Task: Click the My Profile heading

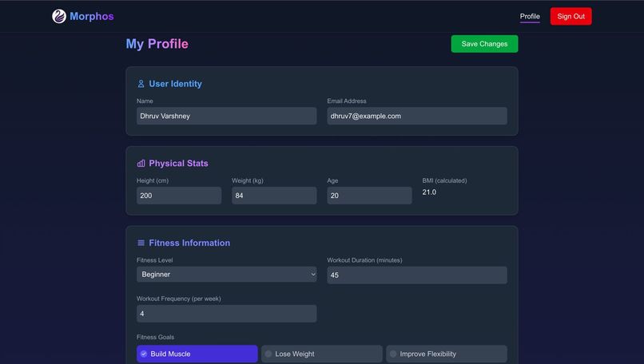Action: pos(157,44)
